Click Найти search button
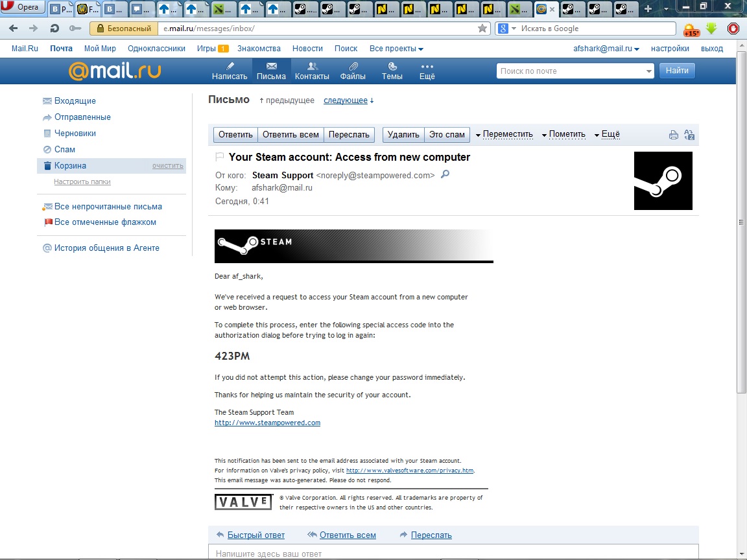747x560 pixels. click(x=677, y=71)
